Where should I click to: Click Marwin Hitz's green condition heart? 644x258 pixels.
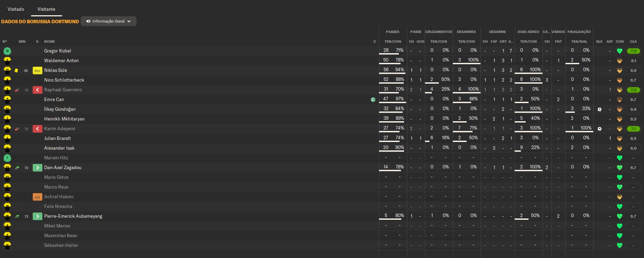(x=619, y=158)
